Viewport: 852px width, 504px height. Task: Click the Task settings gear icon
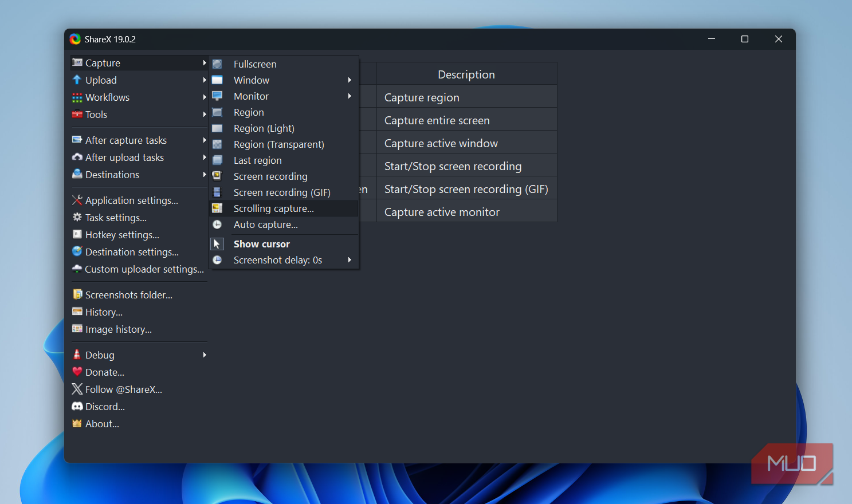tap(77, 217)
